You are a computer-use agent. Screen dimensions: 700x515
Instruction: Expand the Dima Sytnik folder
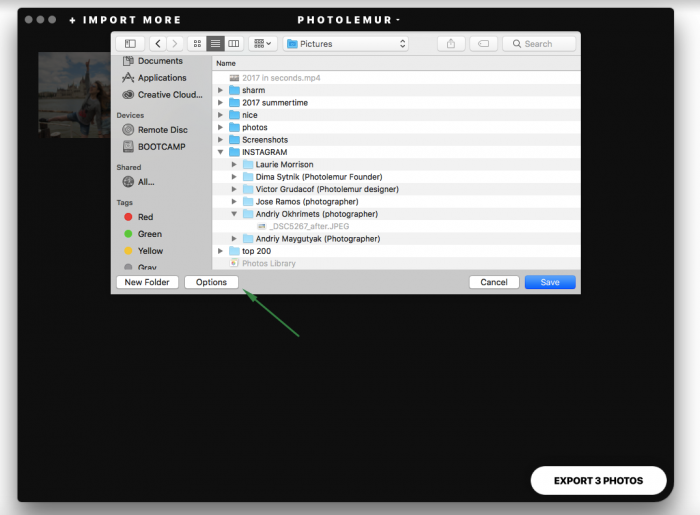point(234,177)
